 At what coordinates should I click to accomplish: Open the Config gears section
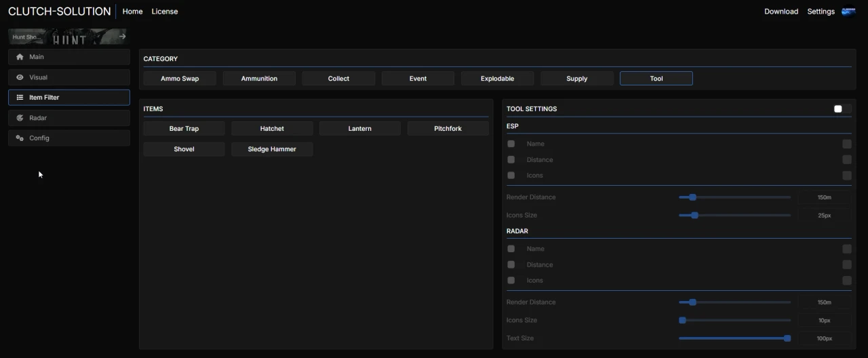coord(68,138)
